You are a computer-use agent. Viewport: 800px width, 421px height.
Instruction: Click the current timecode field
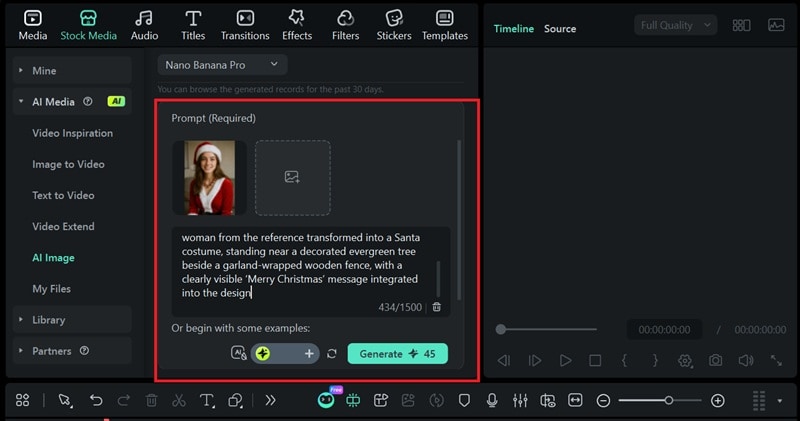(664, 330)
